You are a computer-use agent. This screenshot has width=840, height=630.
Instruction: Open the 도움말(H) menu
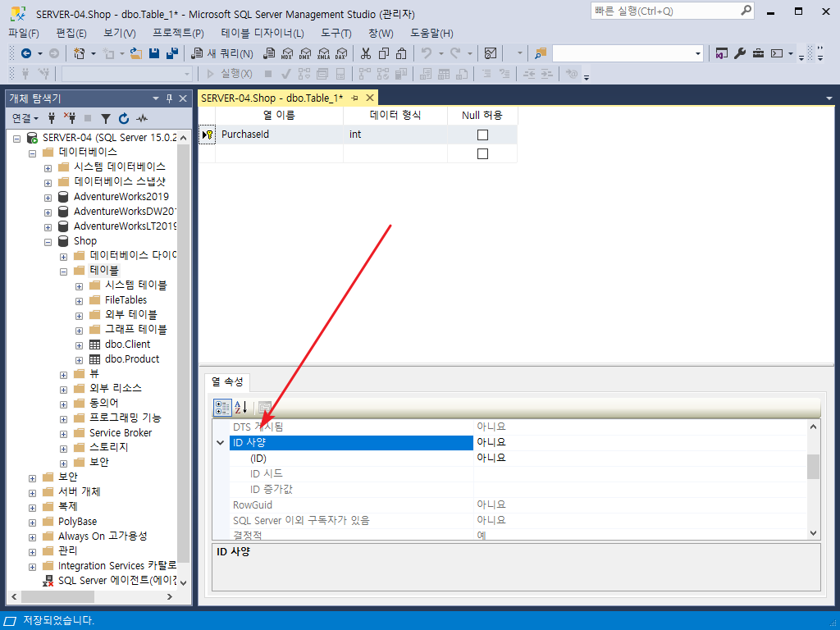tap(431, 33)
